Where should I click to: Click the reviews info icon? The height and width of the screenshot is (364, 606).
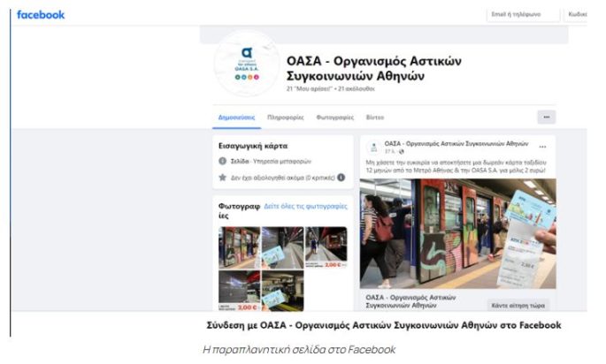click(x=341, y=178)
